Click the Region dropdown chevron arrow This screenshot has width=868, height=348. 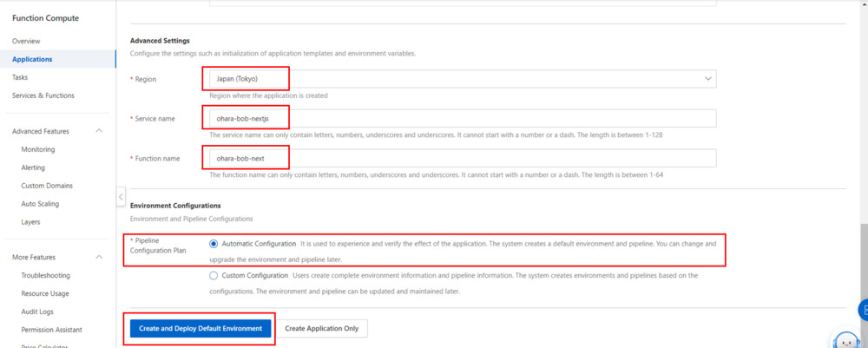(x=707, y=79)
